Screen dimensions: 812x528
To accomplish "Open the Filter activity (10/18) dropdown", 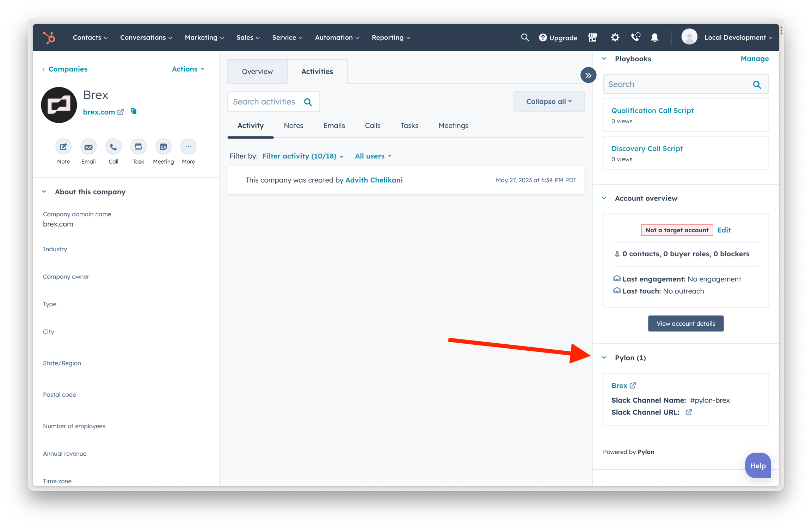I will click(x=302, y=156).
